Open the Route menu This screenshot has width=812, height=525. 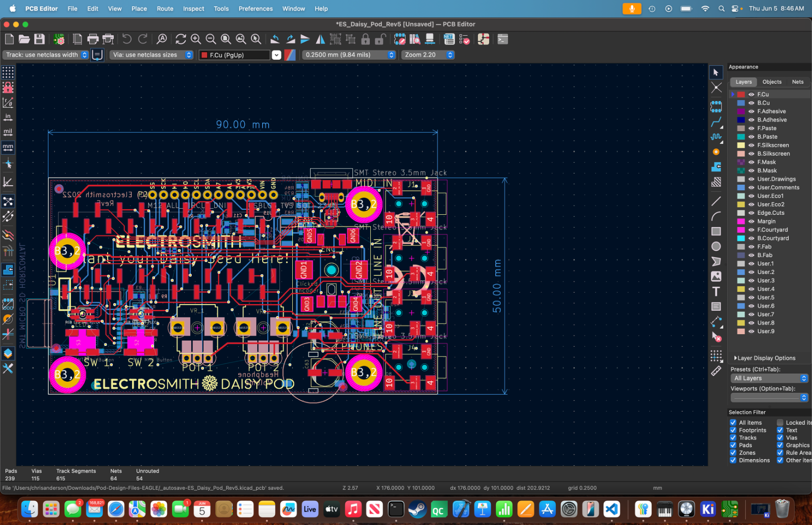[165, 9]
